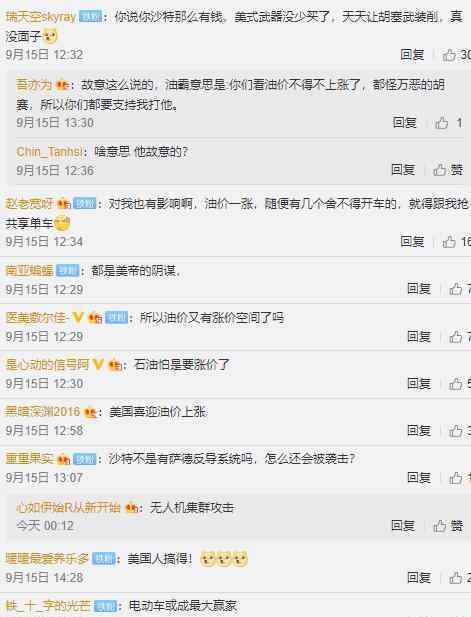This screenshot has height=617, width=471.
Task: Reply to the comment posted 9月15日 12:32
Action: coord(412,55)
